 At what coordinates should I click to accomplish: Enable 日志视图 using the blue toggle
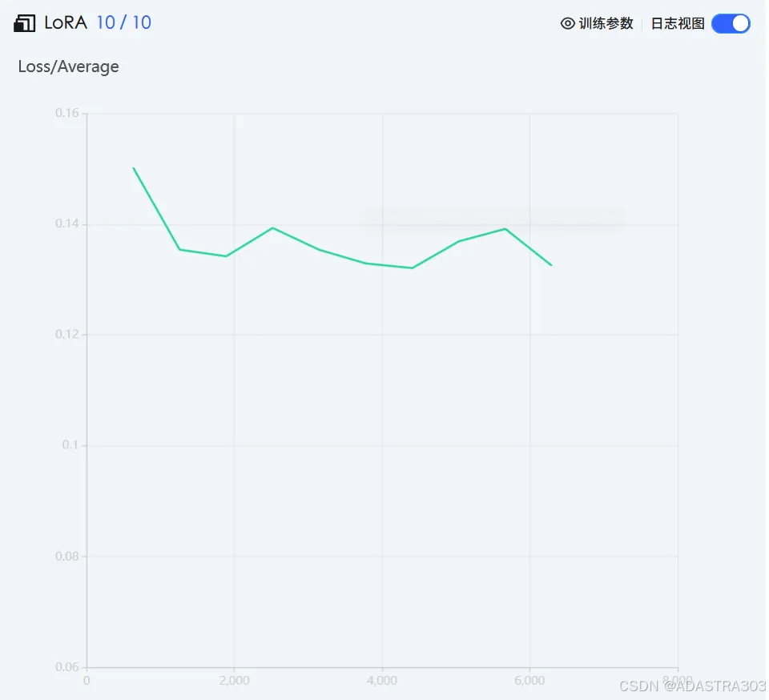click(x=730, y=23)
